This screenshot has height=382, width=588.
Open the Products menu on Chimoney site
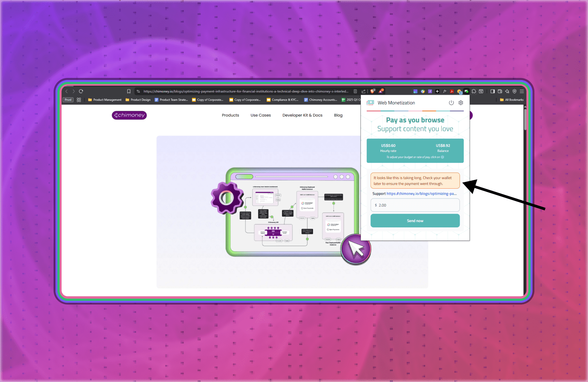(x=230, y=115)
